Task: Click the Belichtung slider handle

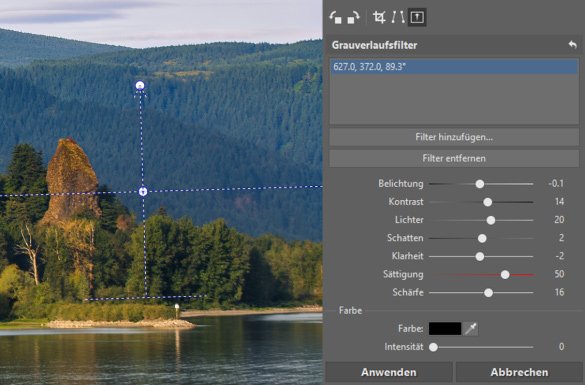Action: point(480,184)
